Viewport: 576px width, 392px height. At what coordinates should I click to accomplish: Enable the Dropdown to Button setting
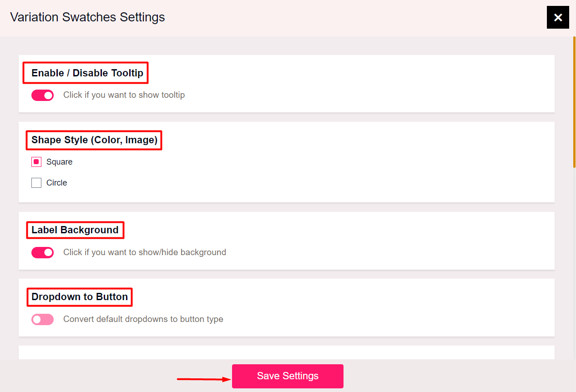click(x=42, y=319)
